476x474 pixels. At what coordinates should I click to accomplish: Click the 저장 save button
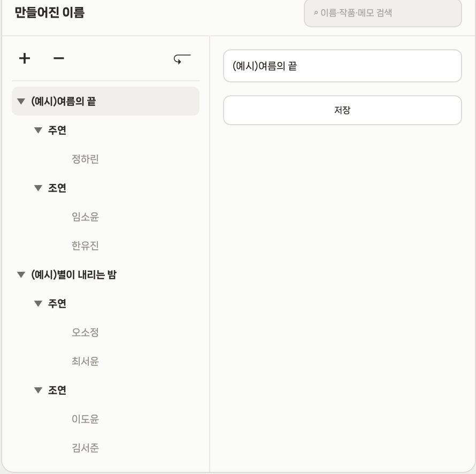[342, 110]
